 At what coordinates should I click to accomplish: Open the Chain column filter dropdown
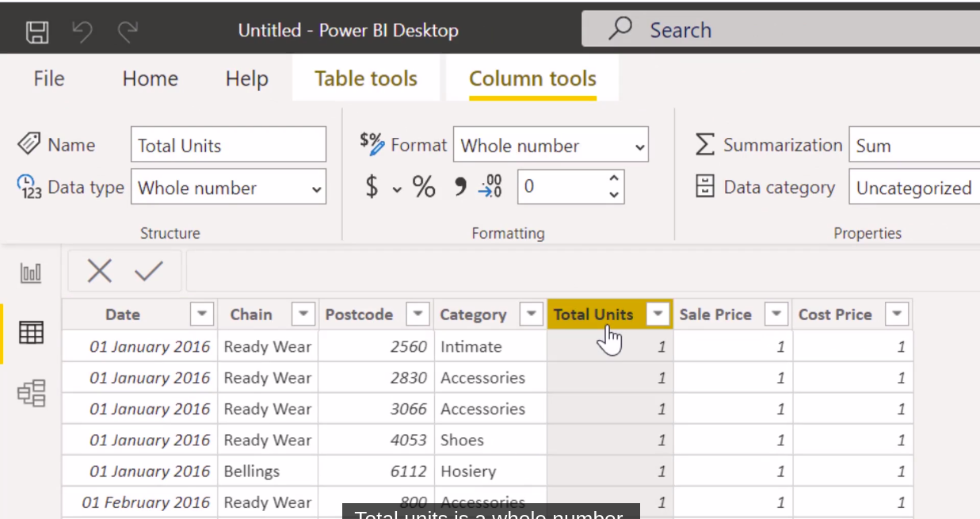[303, 315]
